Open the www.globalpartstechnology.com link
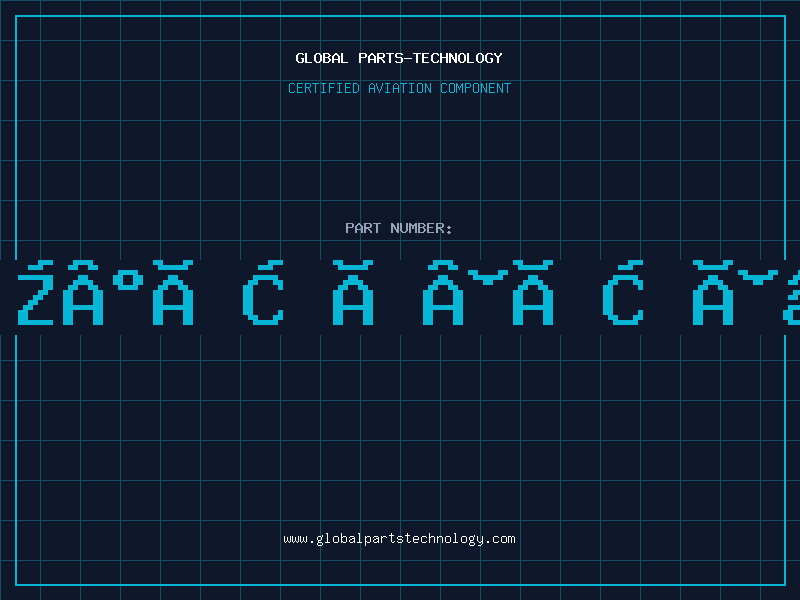Screen dimensions: 800x600 pyautogui.click(x=399, y=539)
